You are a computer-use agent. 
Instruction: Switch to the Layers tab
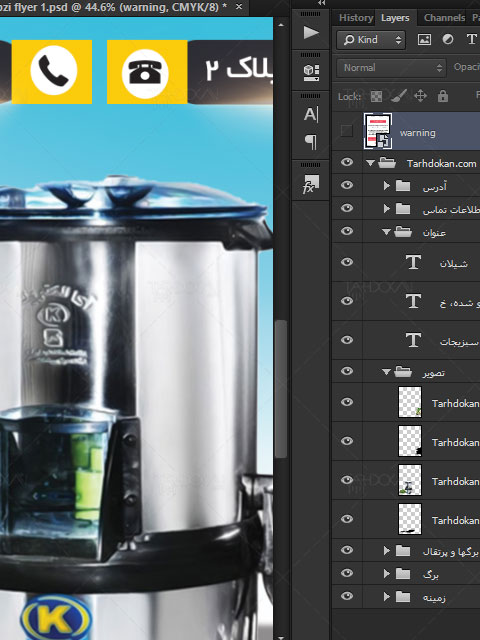point(395,18)
